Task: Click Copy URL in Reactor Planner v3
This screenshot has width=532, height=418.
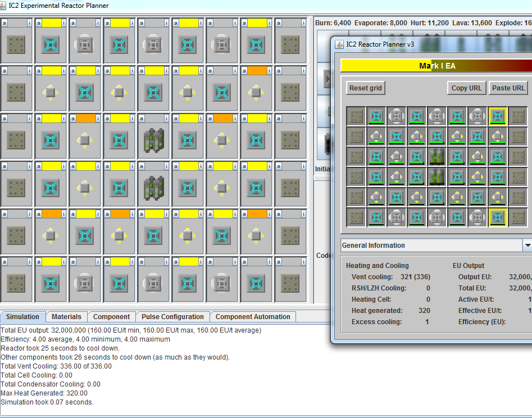Action: 466,88
